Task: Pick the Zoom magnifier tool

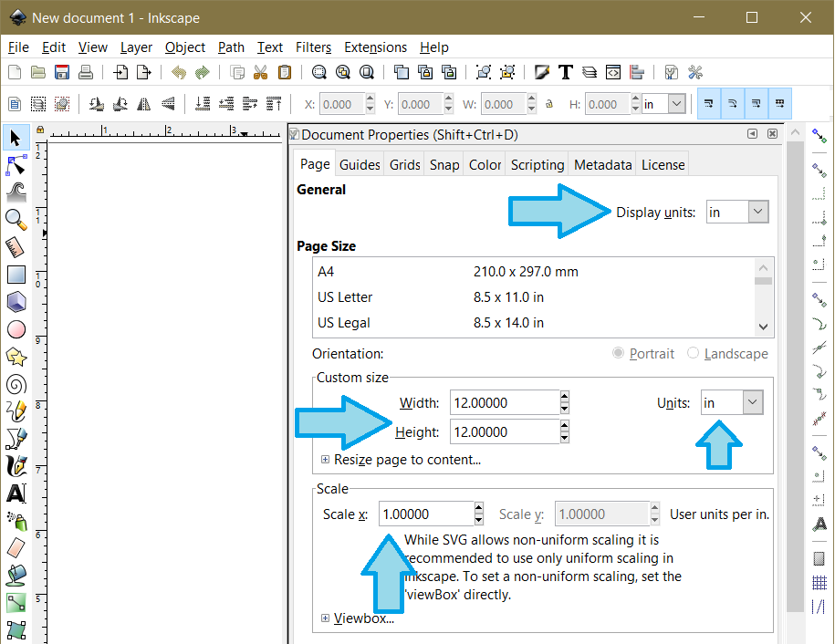Action: click(16, 219)
